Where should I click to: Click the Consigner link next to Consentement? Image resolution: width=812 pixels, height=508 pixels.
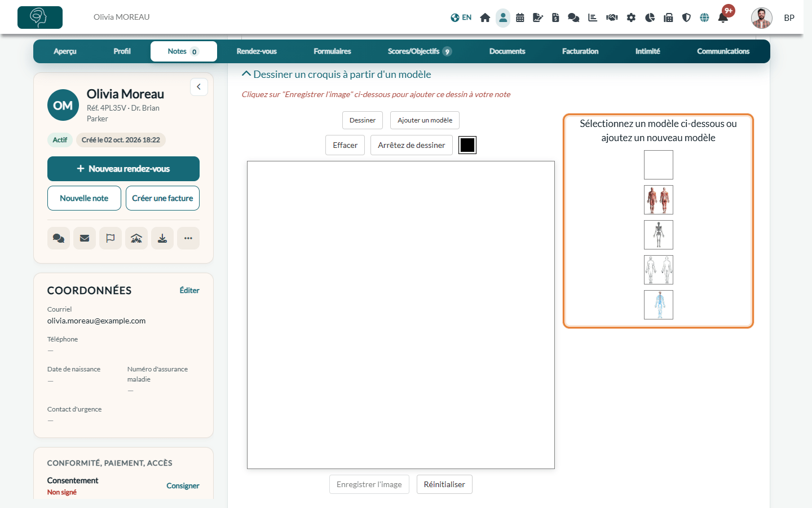tap(183, 485)
